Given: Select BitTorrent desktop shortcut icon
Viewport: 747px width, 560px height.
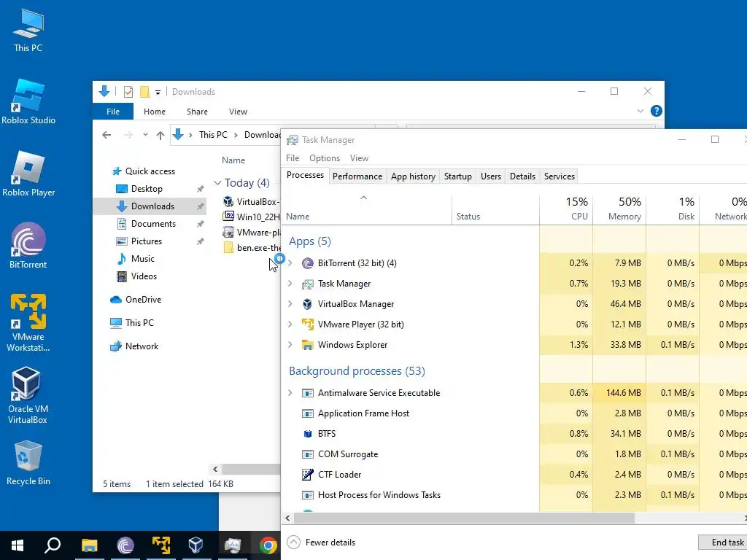Looking at the screenshot, I should [x=28, y=246].
